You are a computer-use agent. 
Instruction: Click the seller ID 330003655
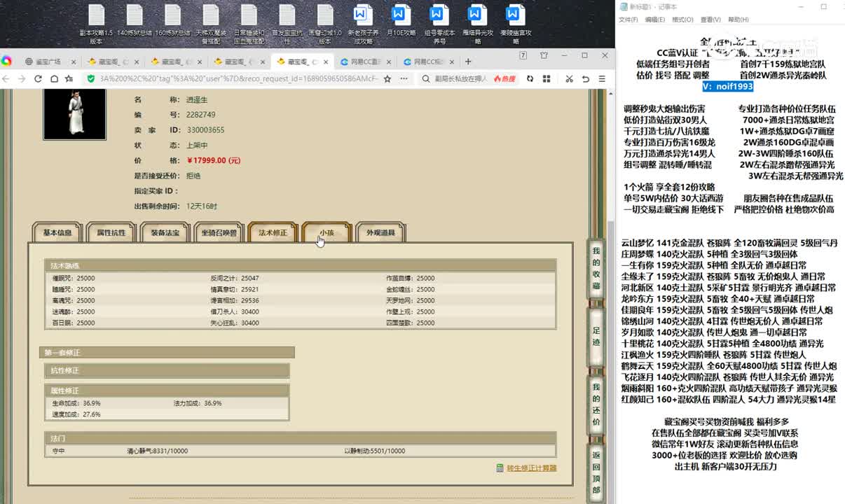[x=205, y=130]
